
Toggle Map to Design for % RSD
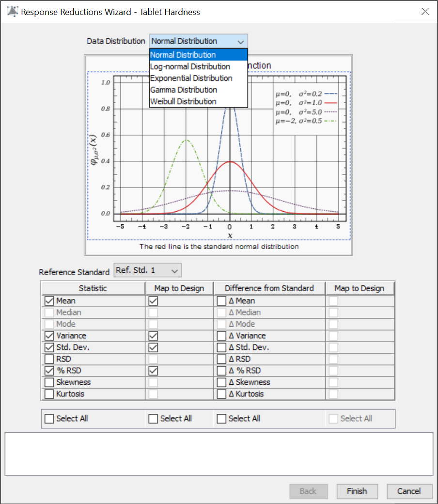point(153,371)
